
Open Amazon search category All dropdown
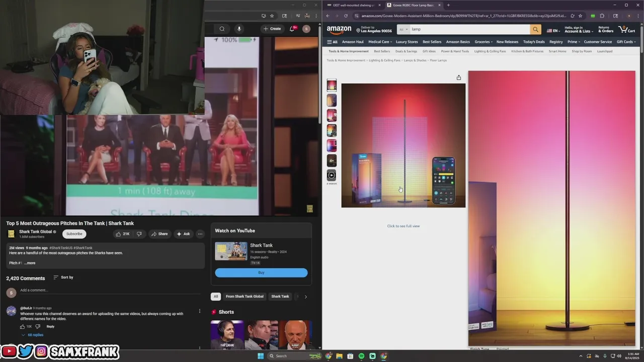[403, 29]
